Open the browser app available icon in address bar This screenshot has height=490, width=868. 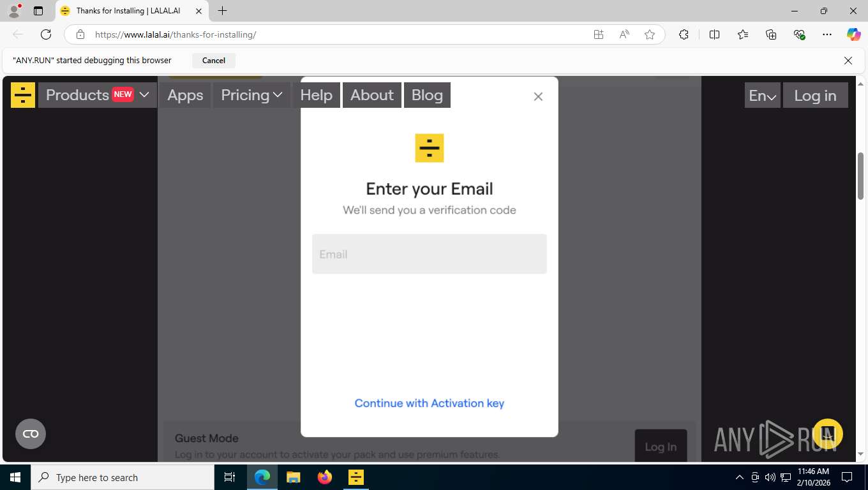click(599, 34)
